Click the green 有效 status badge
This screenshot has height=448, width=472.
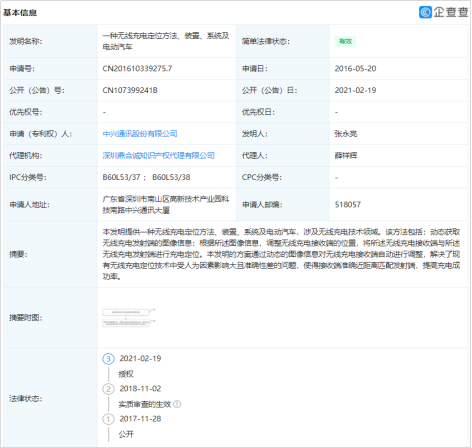pyautogui.click(x=345, y=41)
